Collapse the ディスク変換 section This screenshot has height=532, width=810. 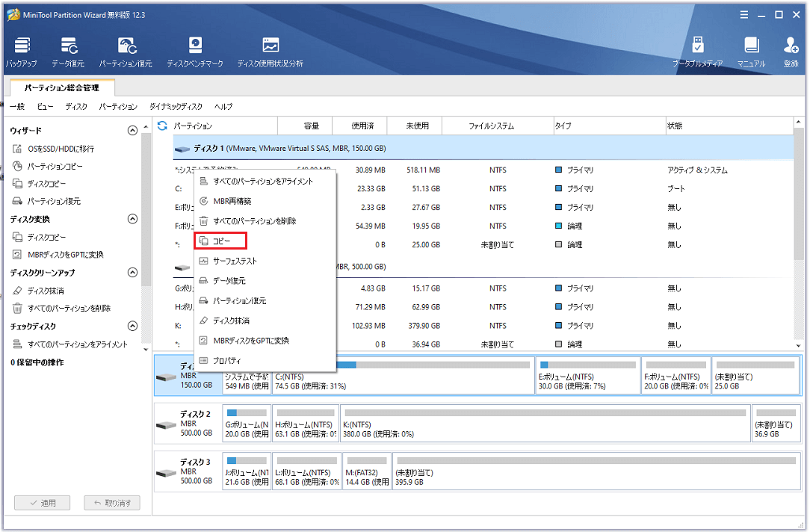pyautogui.click(x=133, y=219)
